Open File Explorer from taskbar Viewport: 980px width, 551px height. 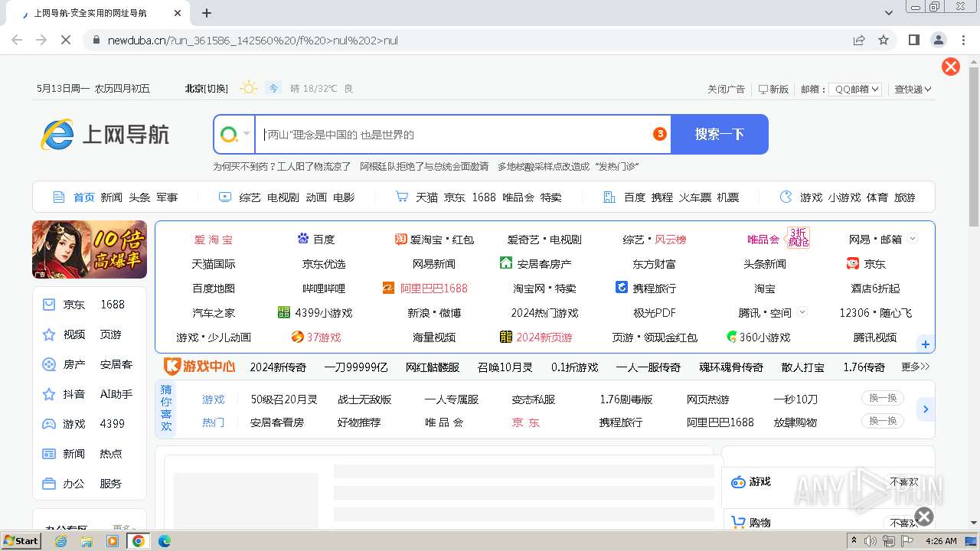coord(87,541)
